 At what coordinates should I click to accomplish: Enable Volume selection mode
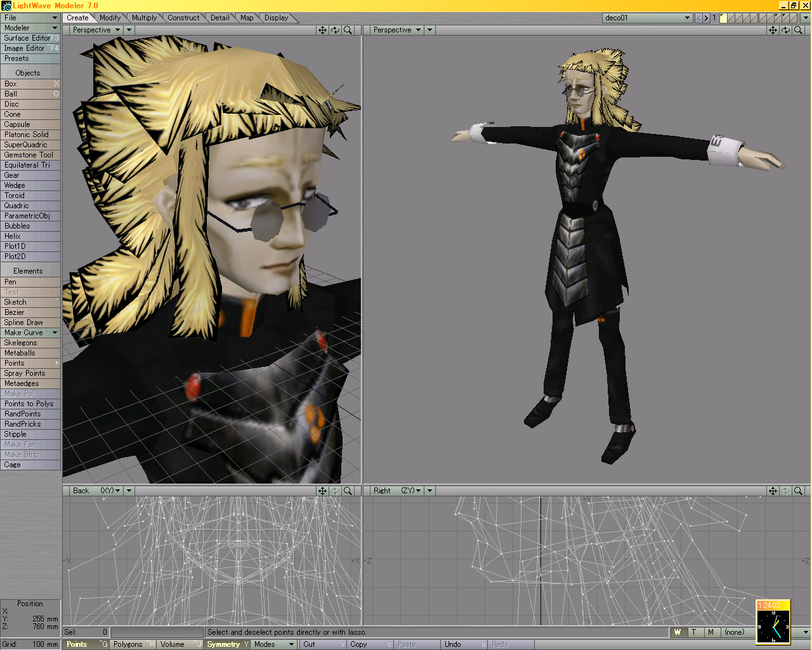click(x=180, y=644)
